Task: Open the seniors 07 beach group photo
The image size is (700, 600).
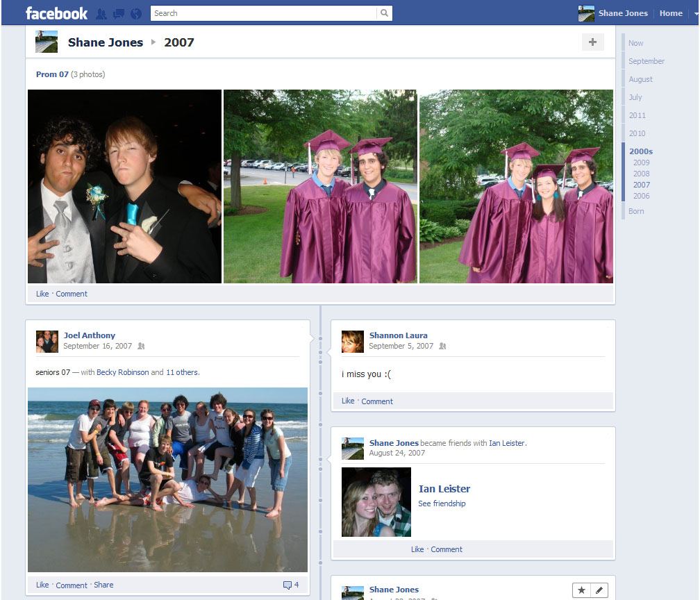Action: click(167, 480)
